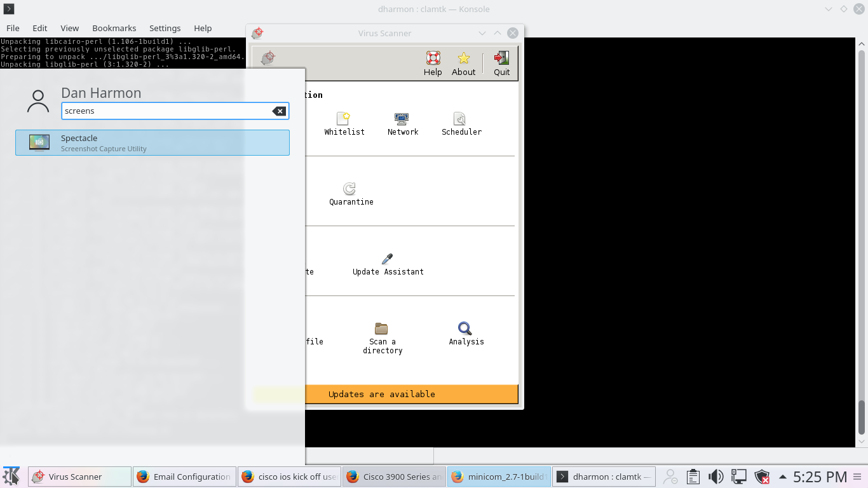868x488 pixels.
Task: Open KDE application launcher button
Action: click(x=11, y=476)
